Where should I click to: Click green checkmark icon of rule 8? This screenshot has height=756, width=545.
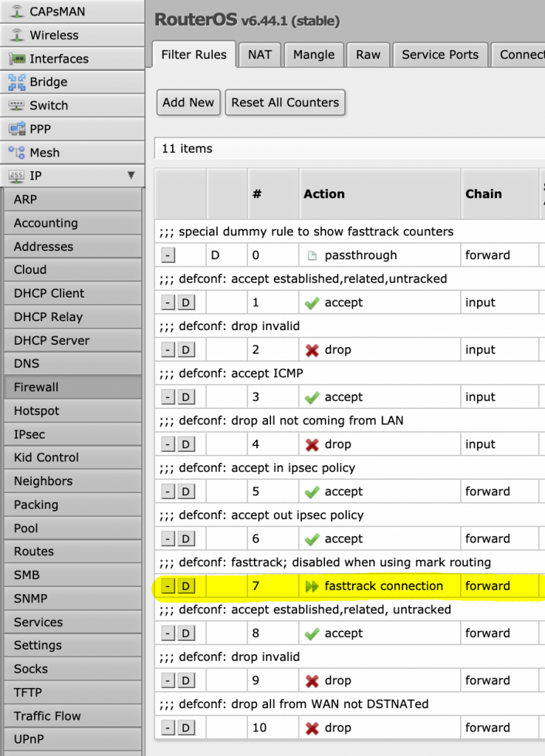pyautogui.click(x=312, y=633)
